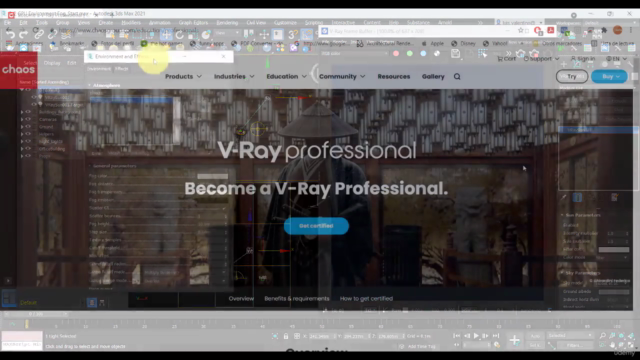The image size is (640, 360).
Task: Click the Isolate Selection toggle icon
Action: point(275,336)
